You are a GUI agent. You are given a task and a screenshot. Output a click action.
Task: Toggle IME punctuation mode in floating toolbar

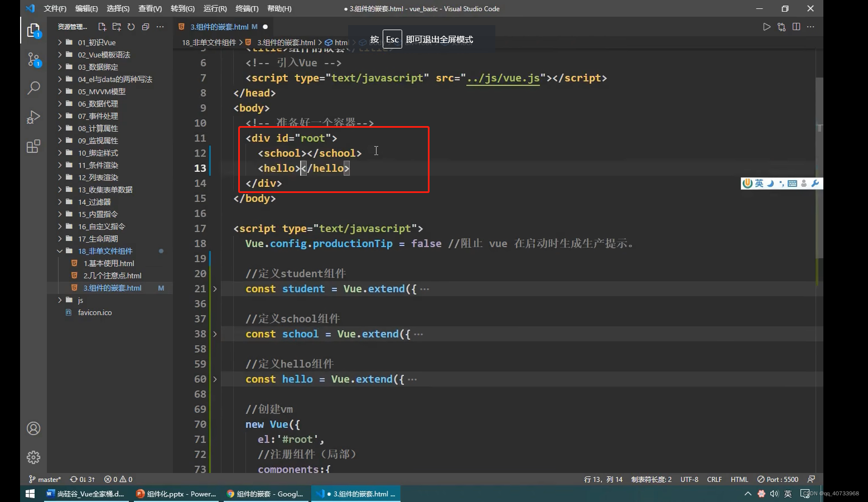[x=781, y=184]
